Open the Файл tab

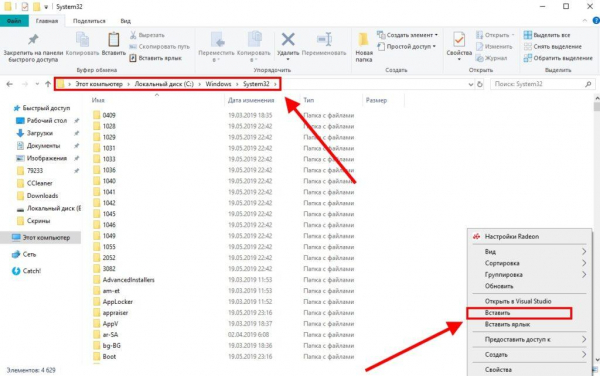[14, 21]
